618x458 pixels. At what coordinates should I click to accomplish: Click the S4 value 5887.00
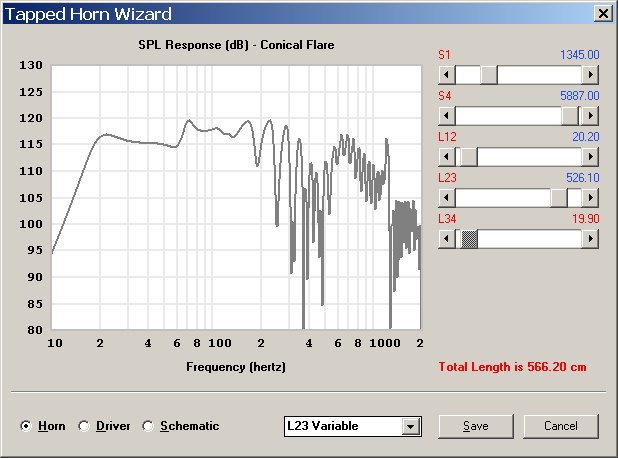point(580,96)
